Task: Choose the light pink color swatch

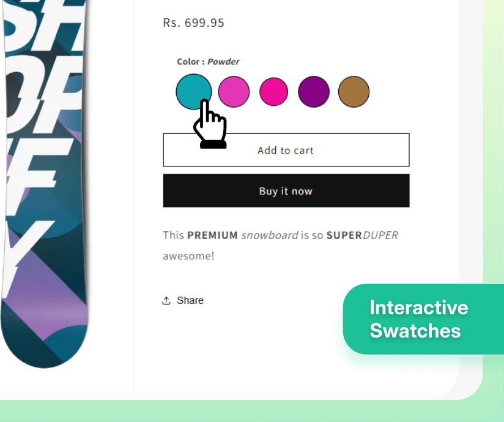Action: (x=234, y=91)
